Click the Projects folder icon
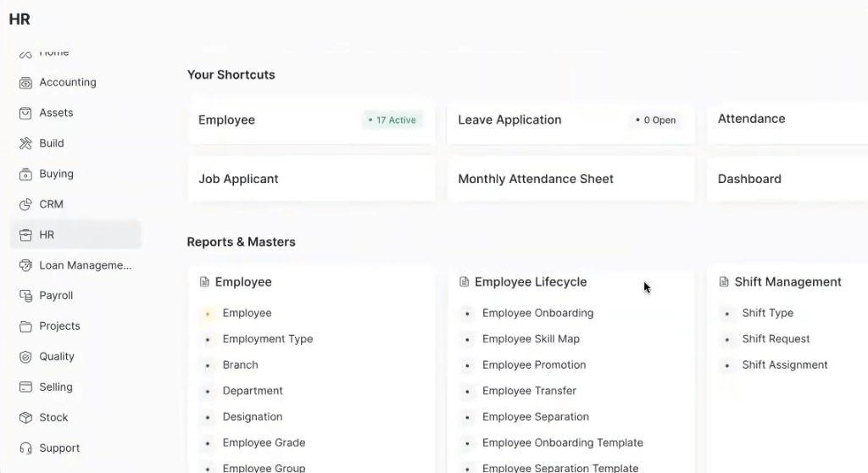 (x=25, y=327)
